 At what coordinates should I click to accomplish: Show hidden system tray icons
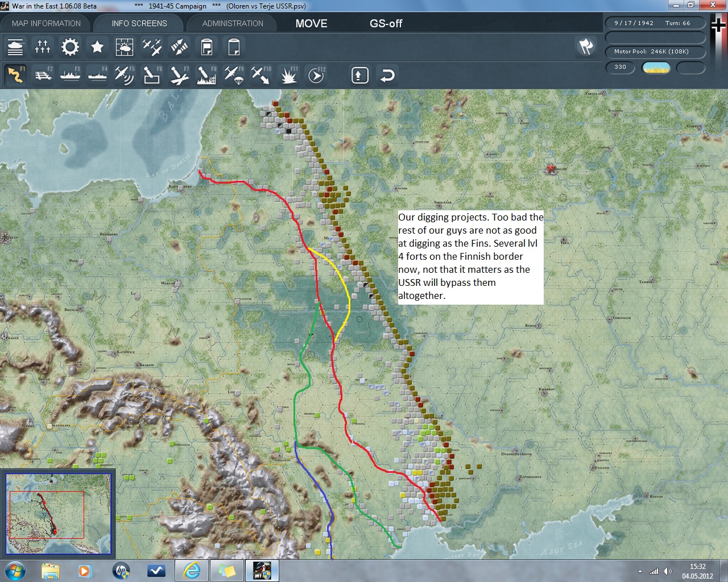[x=640, y=571]
